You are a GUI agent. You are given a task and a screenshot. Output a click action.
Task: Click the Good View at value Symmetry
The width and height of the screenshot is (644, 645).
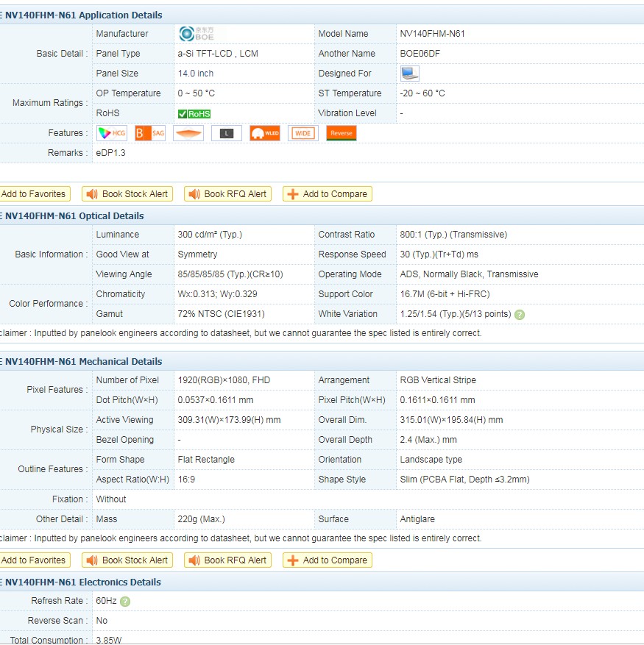(197, 254)
